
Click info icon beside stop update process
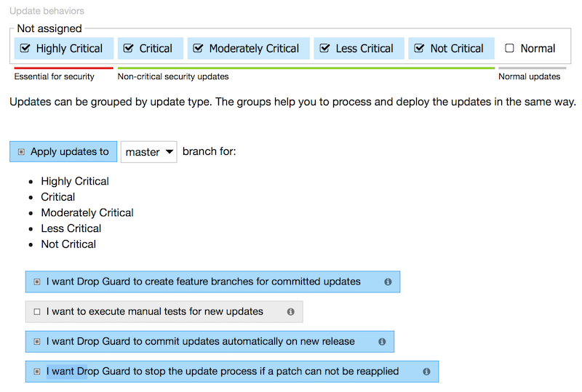click(x=426, y=371)
